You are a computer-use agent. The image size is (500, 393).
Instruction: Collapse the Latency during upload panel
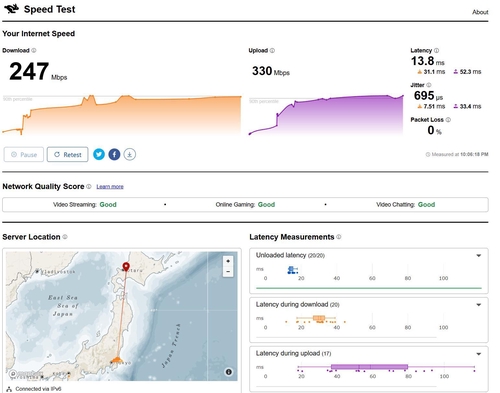point(479,354)
